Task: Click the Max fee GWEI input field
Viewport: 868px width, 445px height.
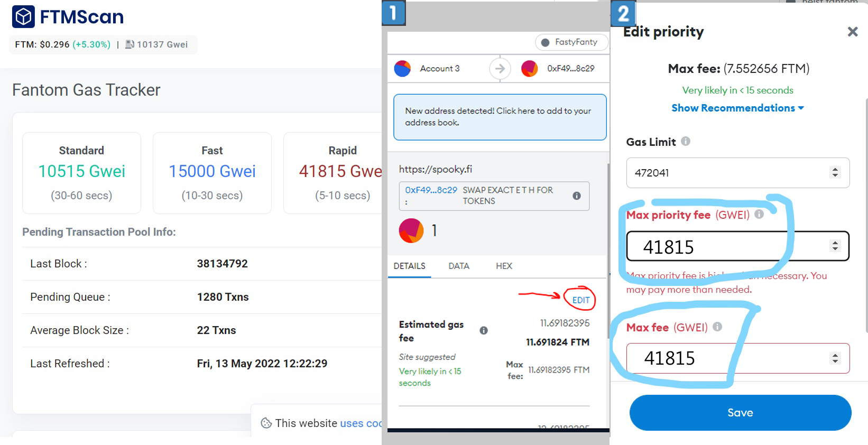Action: coord(724,358)
